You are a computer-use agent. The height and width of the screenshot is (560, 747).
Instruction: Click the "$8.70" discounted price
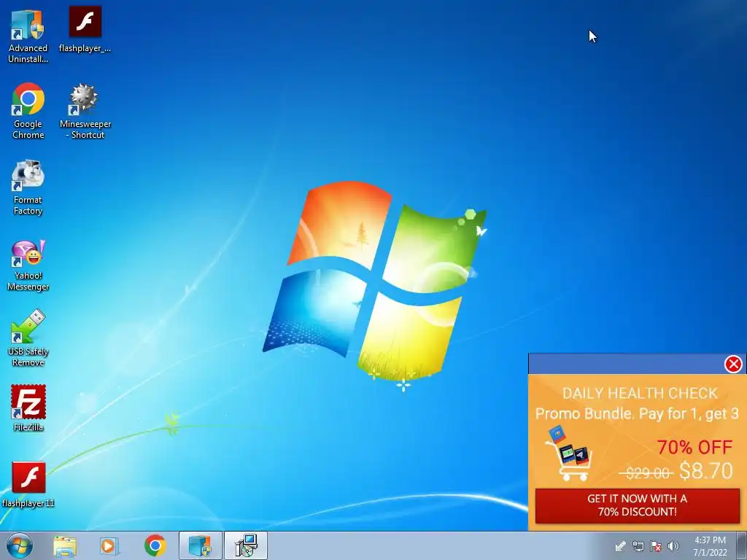click(x=705, y=470)
